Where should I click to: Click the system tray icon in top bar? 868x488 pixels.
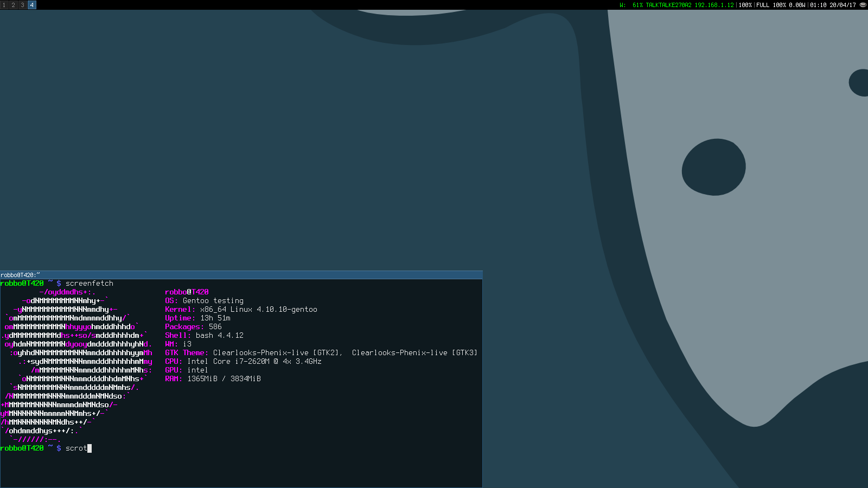pyautogui.click(x=863, y=5)
